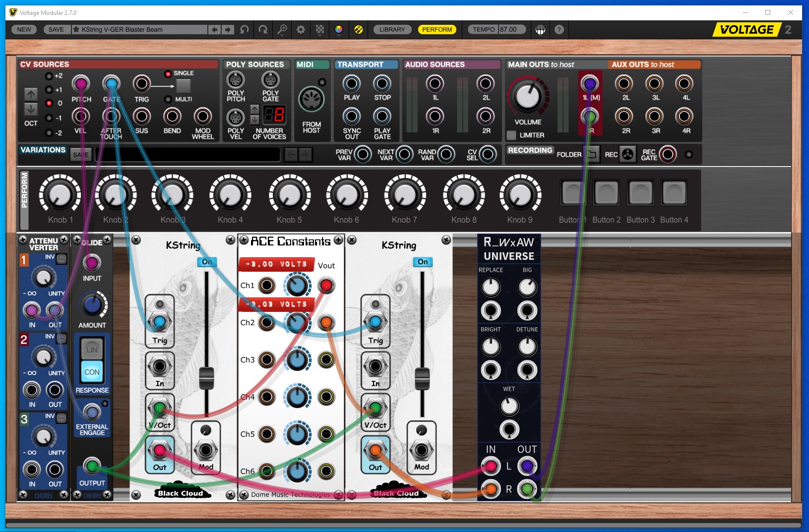The width and height of the screenshot is (809, 532).
Task: Select the LIN response button in Glide
Action: (92, 349)
